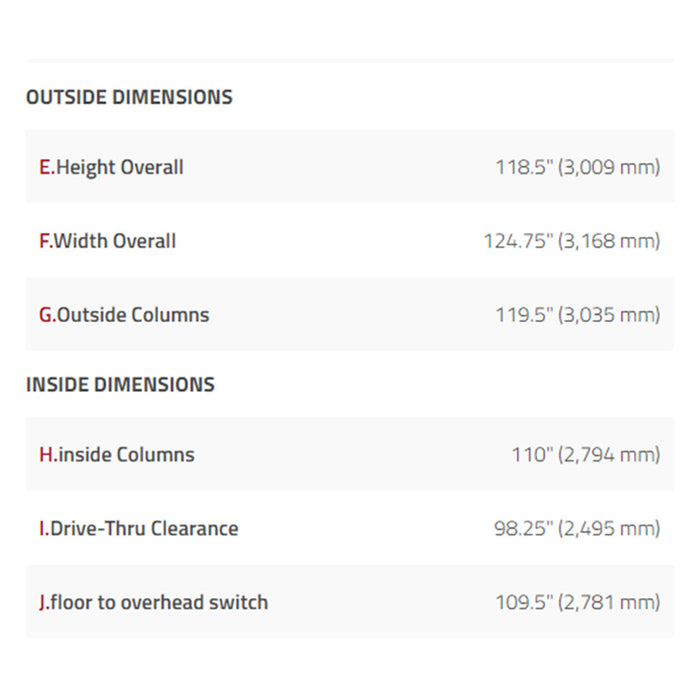Viewport: 700px width, 700px height.
Task: Select the E. Height Overall label
Action: (112, 167)
